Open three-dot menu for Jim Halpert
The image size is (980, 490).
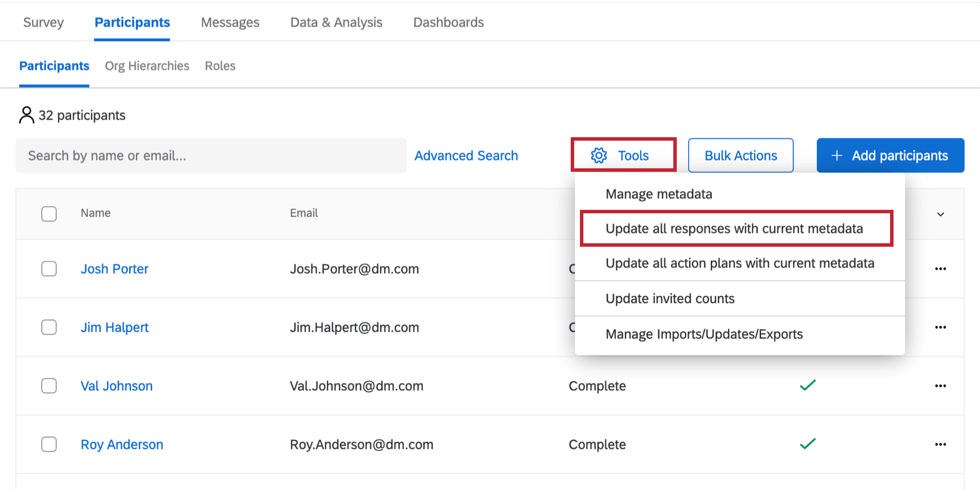click(940, 327)
